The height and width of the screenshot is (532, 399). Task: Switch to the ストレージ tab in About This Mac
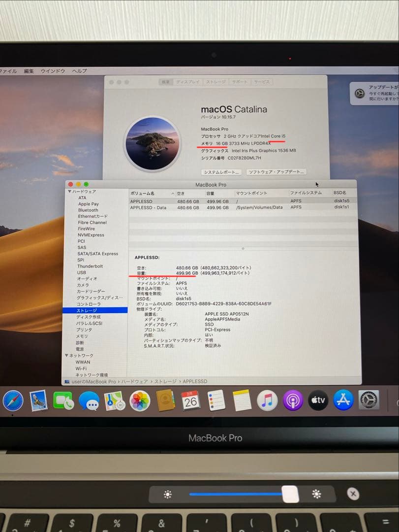(x=215, y=82)
